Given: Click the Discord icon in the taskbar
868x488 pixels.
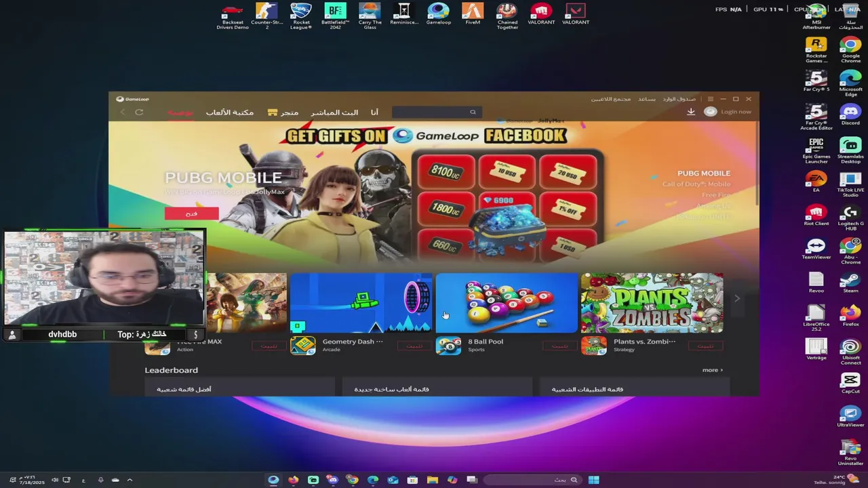Looking at the screenshot, I should [332, 480].
